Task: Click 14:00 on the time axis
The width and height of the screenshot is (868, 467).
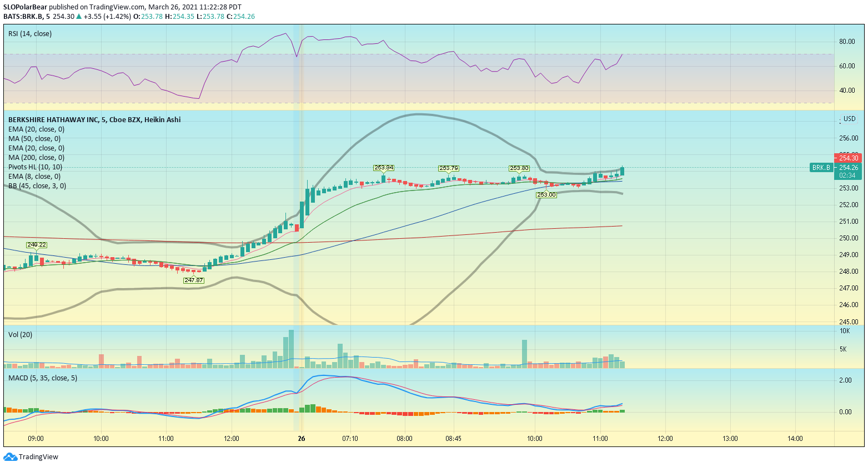Action: tap(795, 439)
